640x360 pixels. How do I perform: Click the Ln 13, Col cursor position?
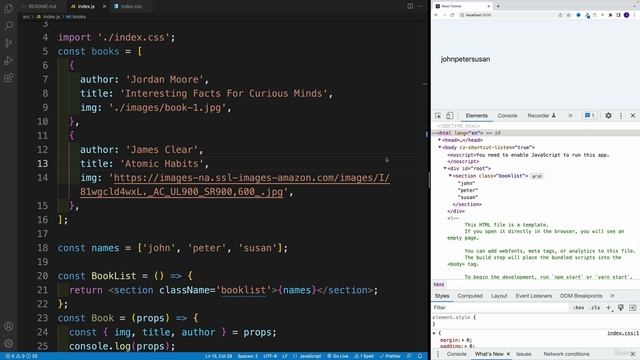(x=218, y=356)
